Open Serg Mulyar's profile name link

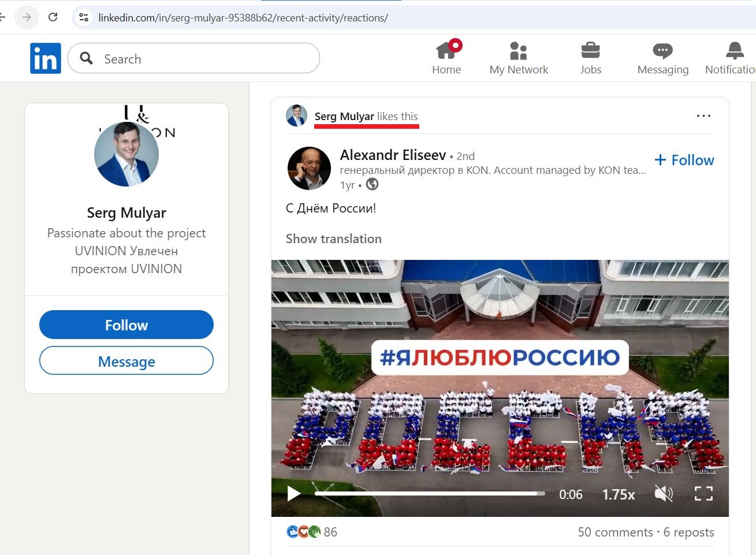[345, 116]
